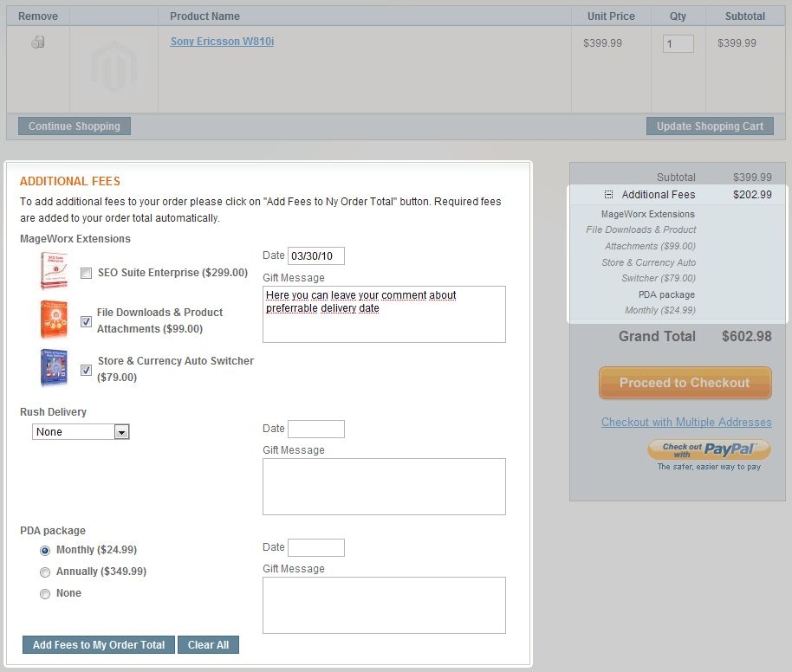Click the Rush Delivery gift message box
Screen dimensions: 792x672
pyautogui.click(x=384, y=487)
